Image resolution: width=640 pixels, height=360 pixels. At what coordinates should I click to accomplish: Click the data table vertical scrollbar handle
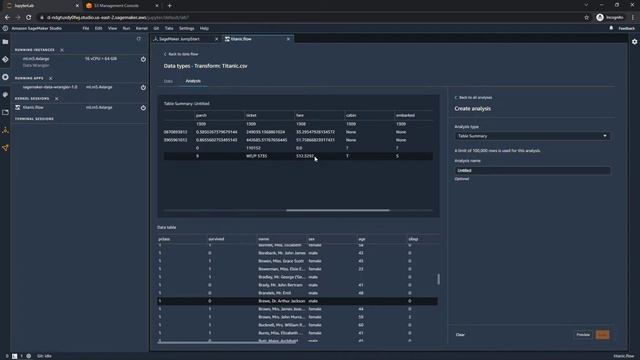click(x=438, y=279)
